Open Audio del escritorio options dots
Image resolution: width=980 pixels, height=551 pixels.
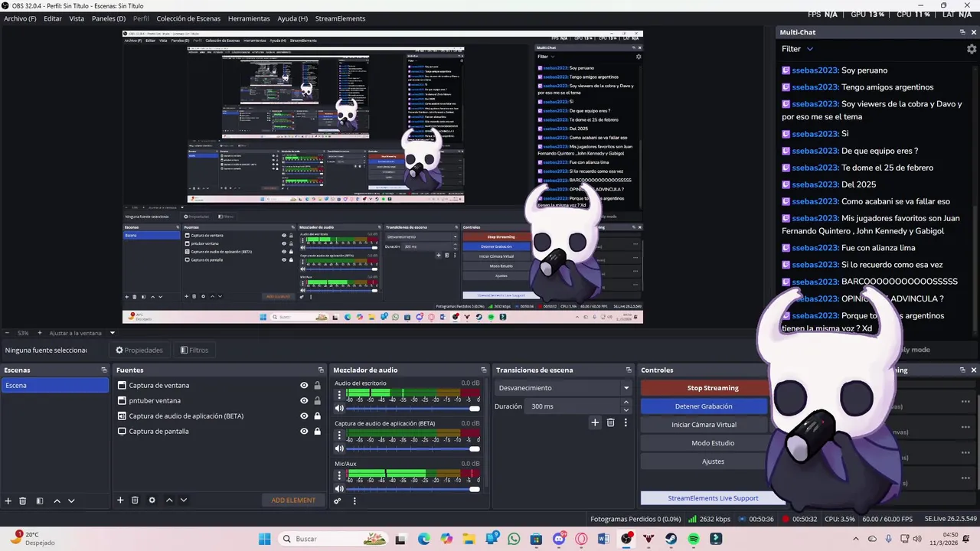coord(339,396)
